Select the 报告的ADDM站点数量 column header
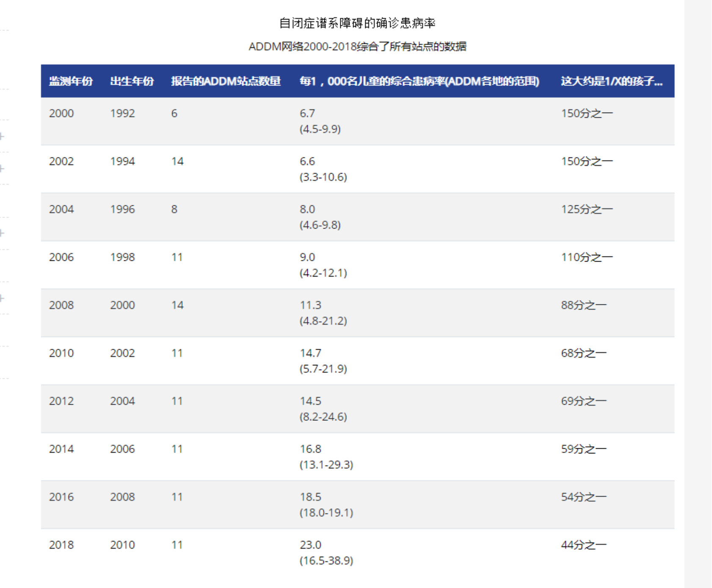Viewport: 712px width, 588px height. (226, 81)
